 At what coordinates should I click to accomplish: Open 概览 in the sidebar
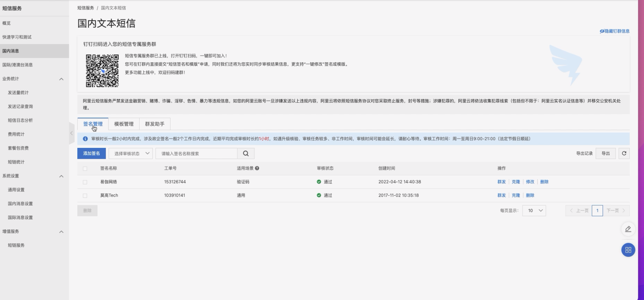click(34, 23)
